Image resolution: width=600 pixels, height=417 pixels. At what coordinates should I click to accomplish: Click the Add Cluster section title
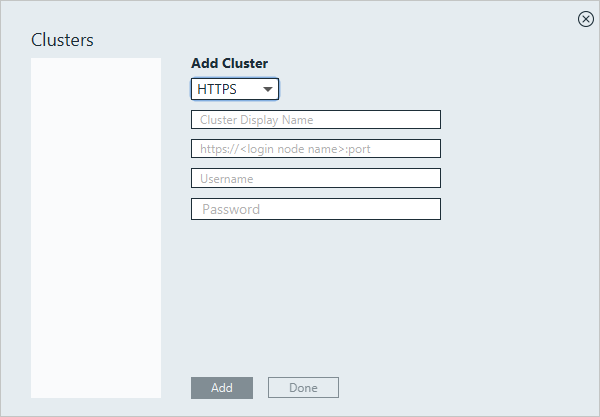[x=230, y=64]
